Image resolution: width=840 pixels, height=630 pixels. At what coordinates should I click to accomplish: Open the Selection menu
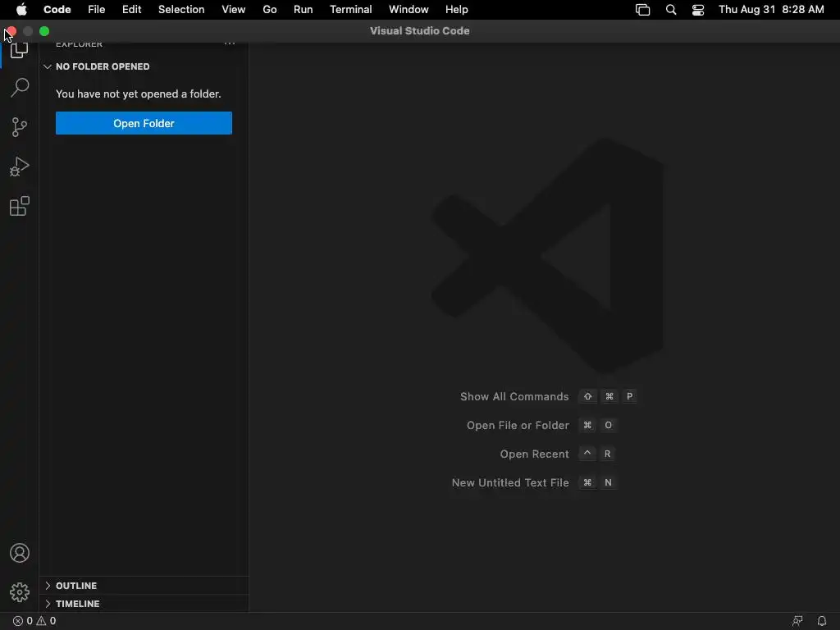(181, 10)
